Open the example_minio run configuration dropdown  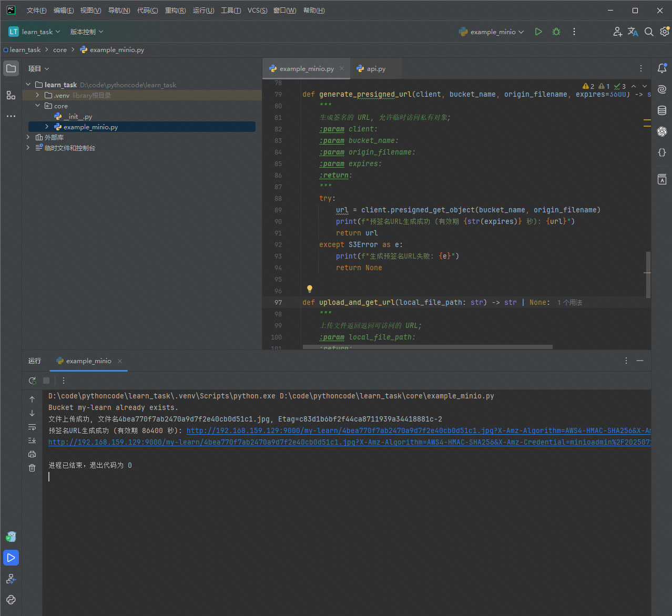(x=492, y=32)
